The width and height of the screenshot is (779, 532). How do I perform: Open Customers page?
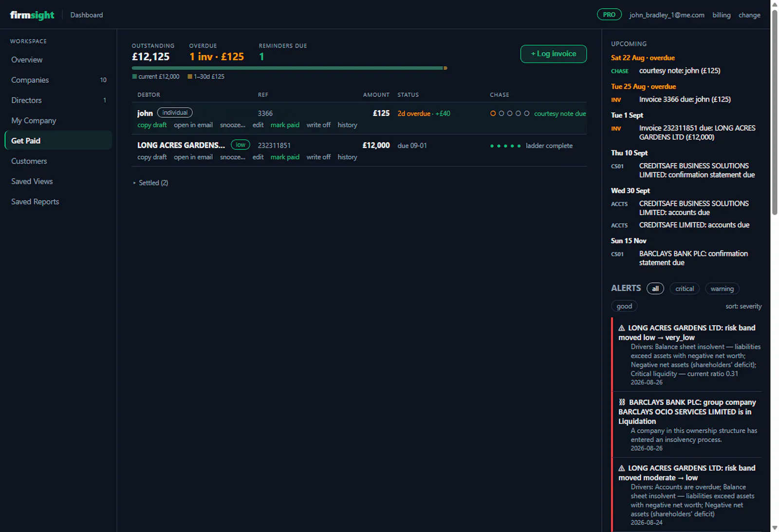click(x=58, y=161)
